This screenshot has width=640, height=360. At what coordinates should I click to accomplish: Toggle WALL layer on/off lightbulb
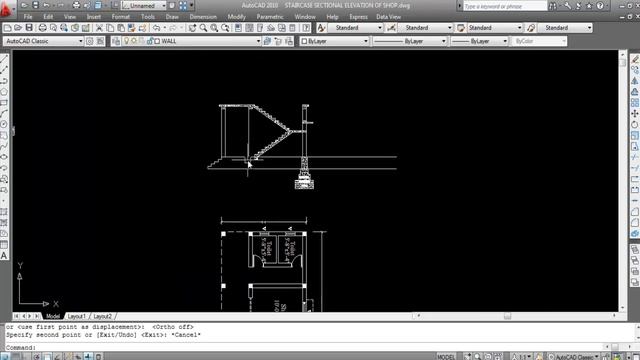point(127,41)
